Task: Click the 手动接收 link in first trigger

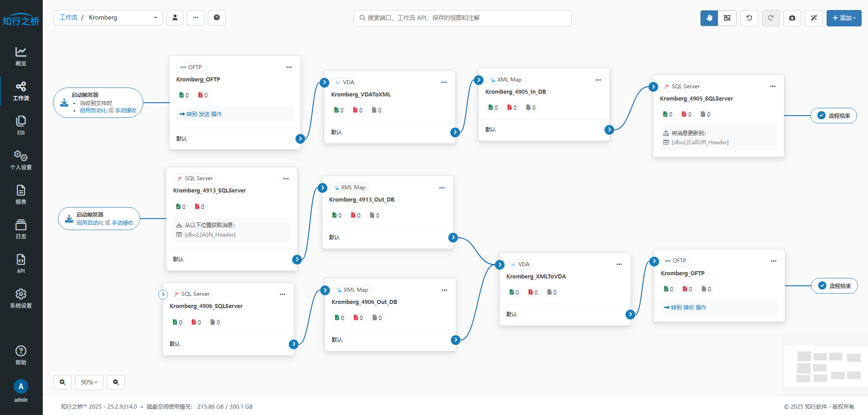Action: (x=126, y=111)
